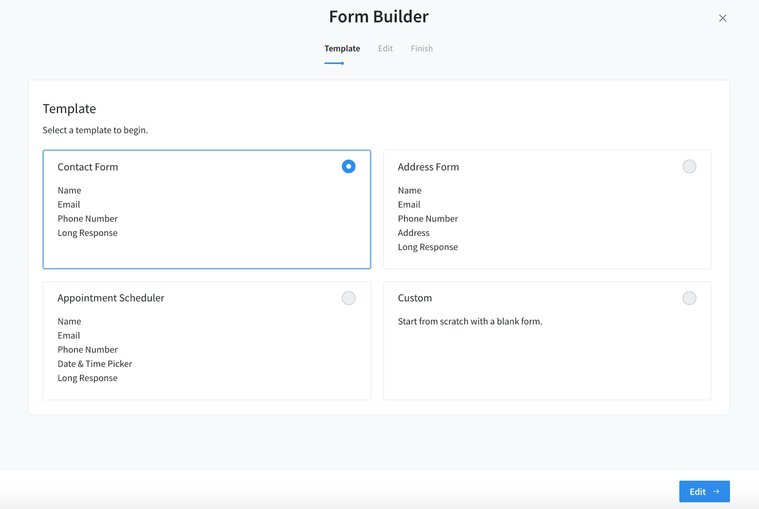The image size is (759, 509).
Task: Go to the Finish step tab
Action: pyautogui.click(x=422, y=48)
